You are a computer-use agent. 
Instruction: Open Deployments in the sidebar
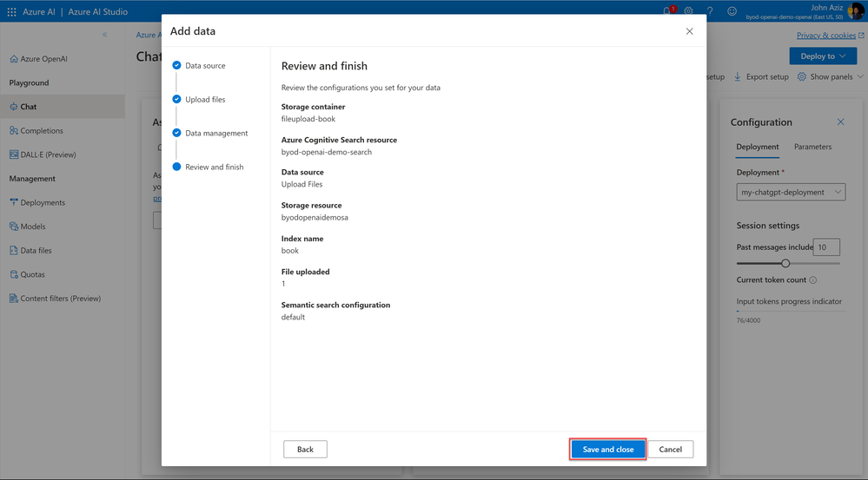63,202
